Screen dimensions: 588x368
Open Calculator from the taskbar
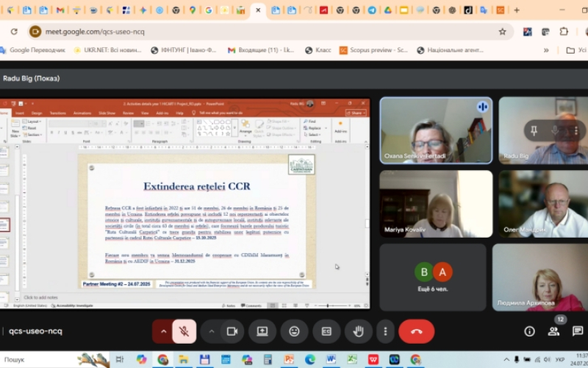coord(268,359)
